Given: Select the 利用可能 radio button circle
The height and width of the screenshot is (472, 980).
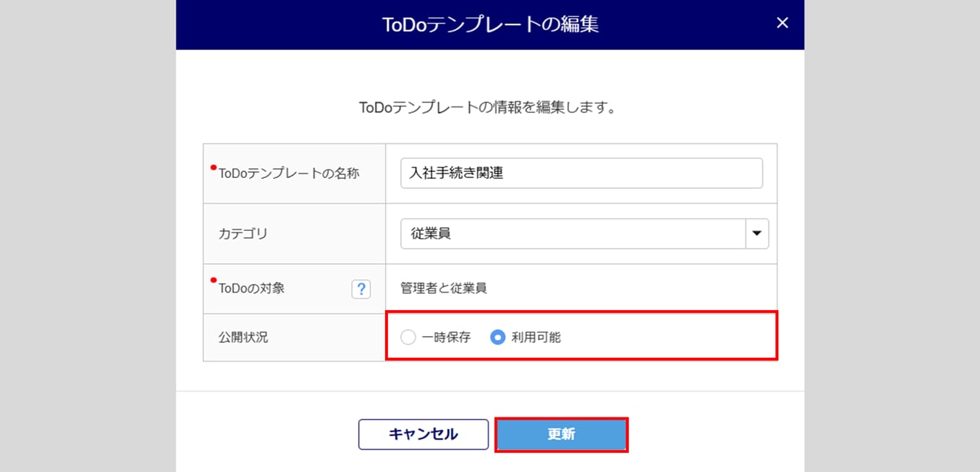Looking at the screenshot, I should [x=498, y=337].
